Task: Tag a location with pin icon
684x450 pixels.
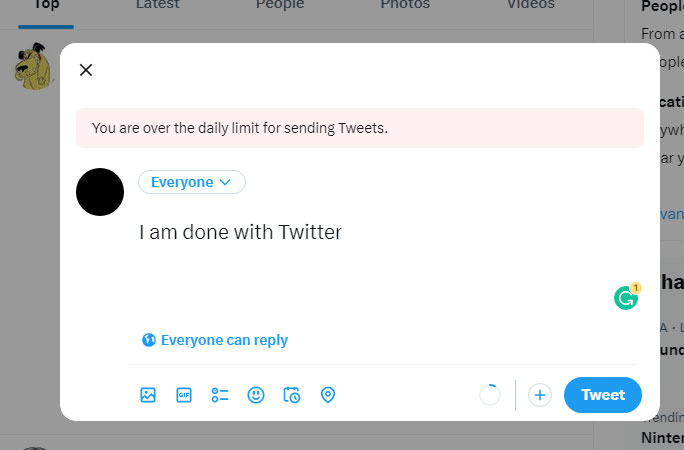Action: tap(328, 395)
